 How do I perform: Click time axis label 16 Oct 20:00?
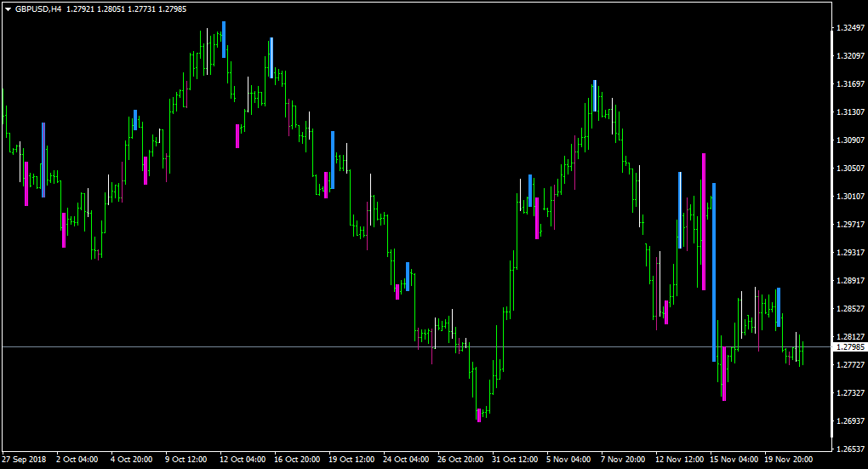pos(297,460)
